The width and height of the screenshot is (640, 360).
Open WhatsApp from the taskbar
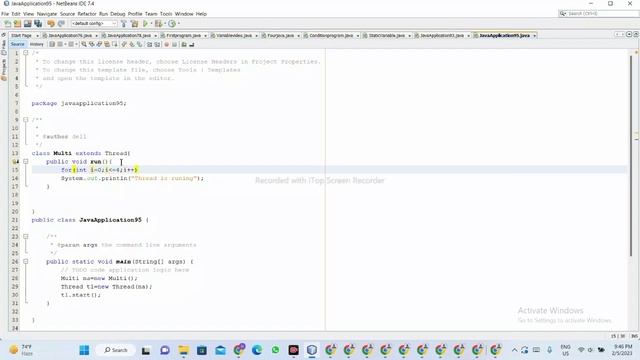point(276,350)
